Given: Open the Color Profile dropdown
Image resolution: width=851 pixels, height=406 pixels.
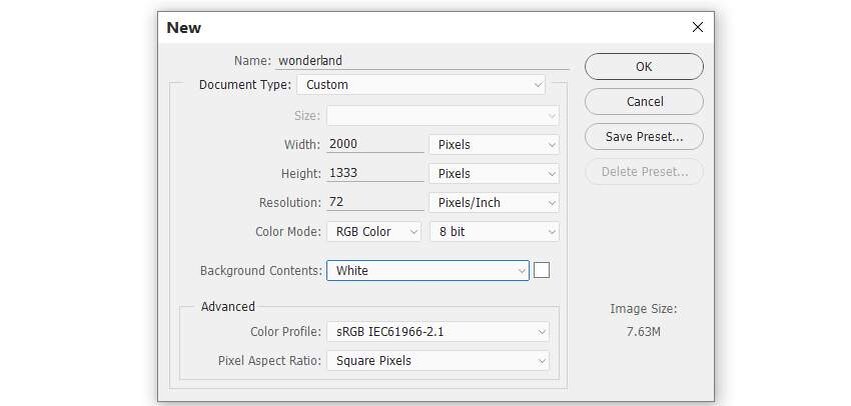Looking at the screenshot, I should (437, 331).
